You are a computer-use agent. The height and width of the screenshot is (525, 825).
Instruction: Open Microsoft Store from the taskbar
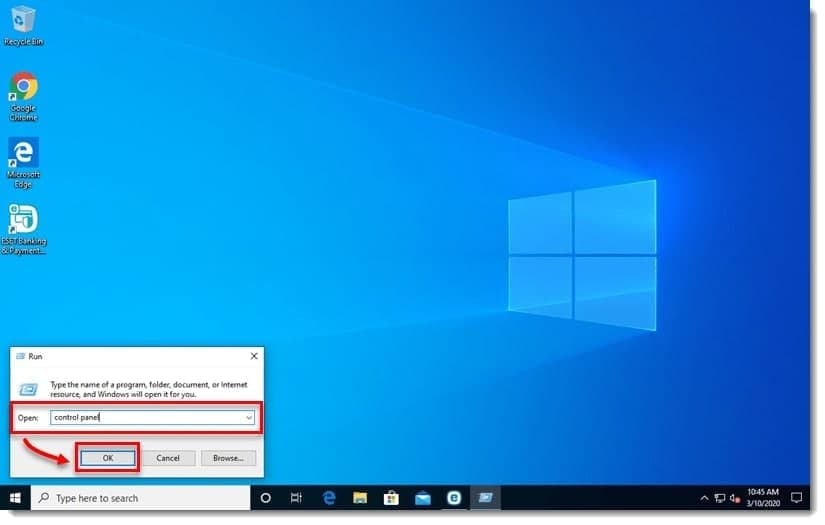click(391, 497)
